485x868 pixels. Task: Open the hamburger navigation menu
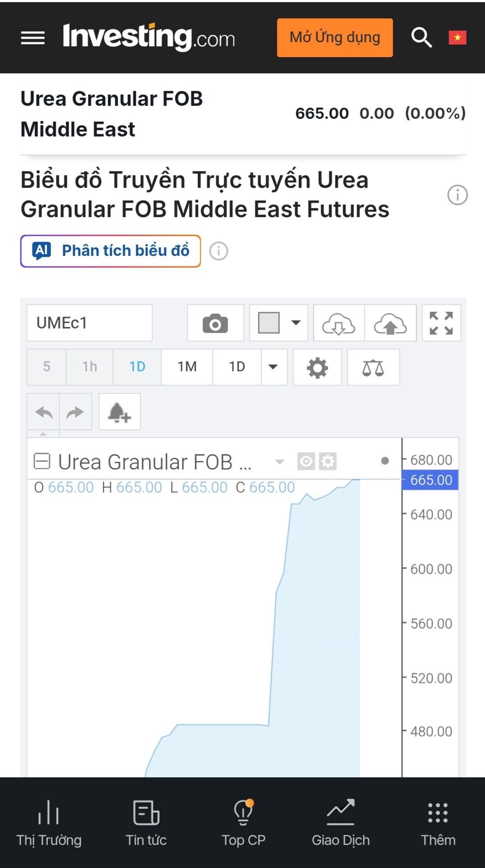[x=33, y=38]
